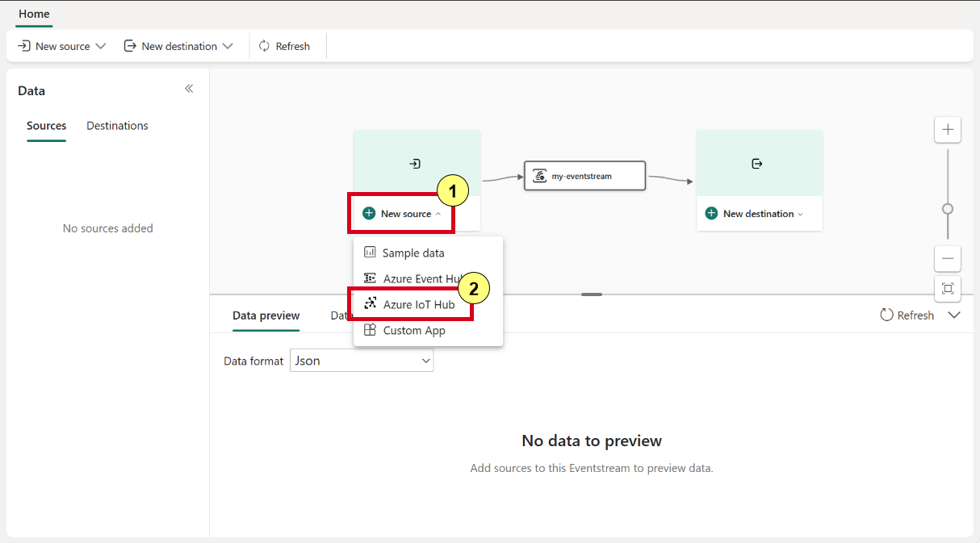
Task: Fit the canvas to view
Action: 948,288
